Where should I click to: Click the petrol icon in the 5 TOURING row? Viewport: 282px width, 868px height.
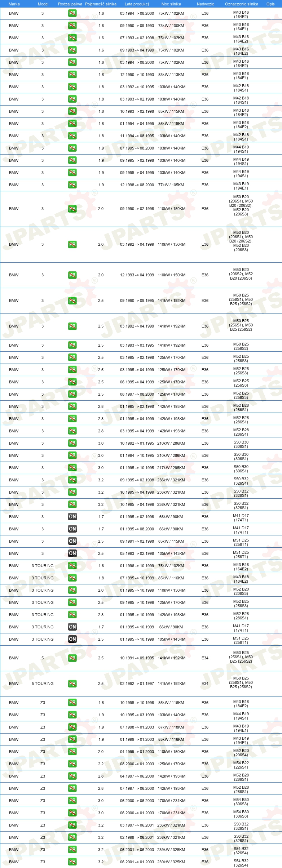coord(72,684)
